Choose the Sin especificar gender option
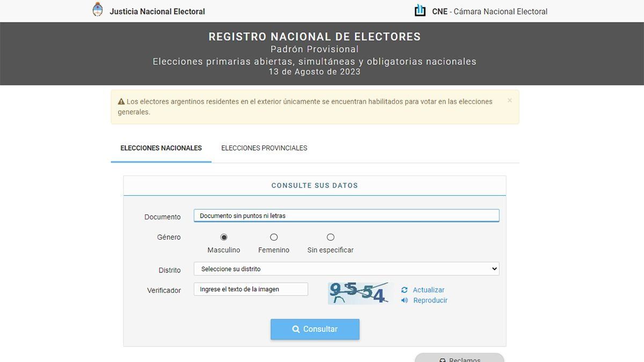Image resolution: width=644 pixels, height=362 pixels. click(330, 237)
